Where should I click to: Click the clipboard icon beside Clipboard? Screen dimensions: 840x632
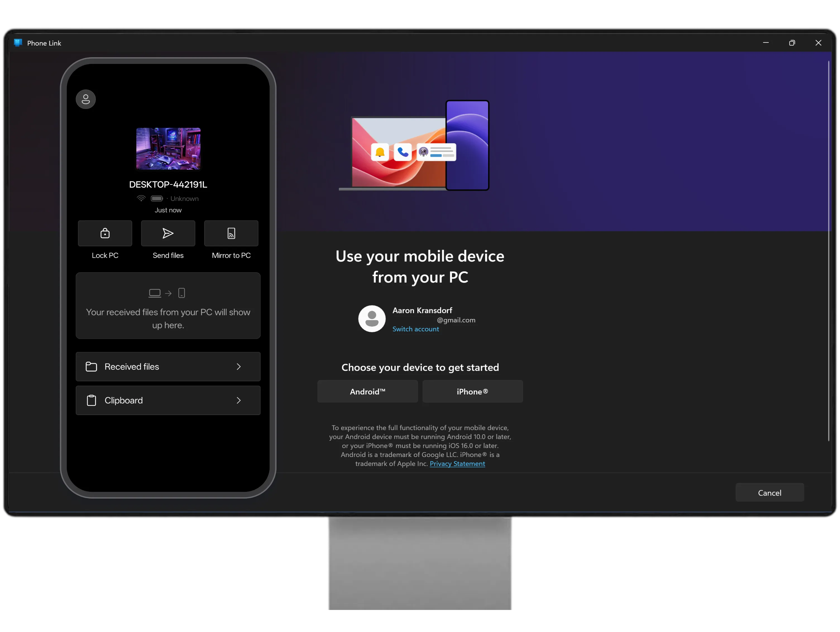[x=91, y=400]
